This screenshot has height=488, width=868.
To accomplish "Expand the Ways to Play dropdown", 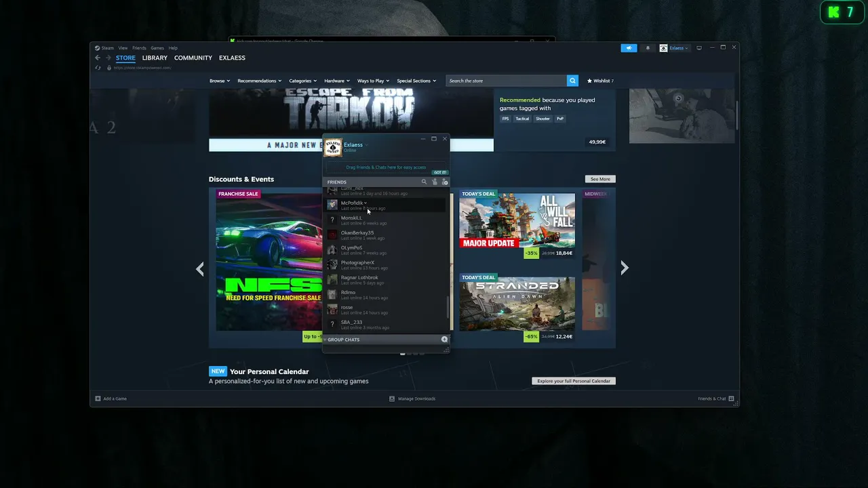I will pos(373,81).
